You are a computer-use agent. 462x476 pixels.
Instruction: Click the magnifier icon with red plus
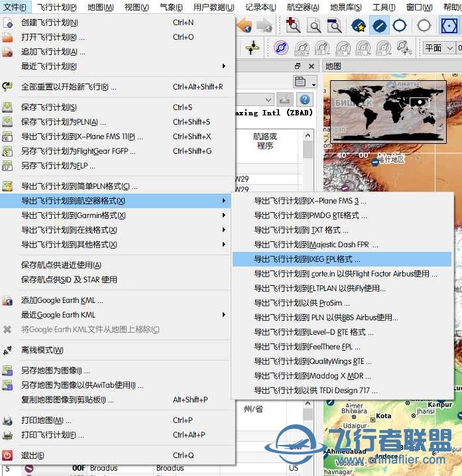293,25
